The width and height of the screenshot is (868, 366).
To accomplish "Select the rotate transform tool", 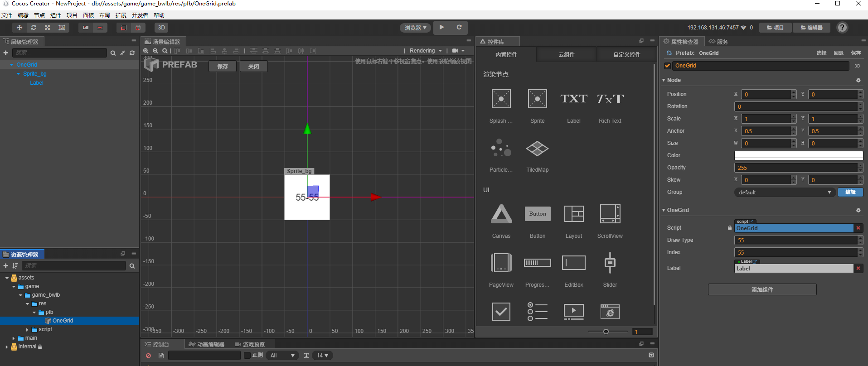I will tap(34, 28).
